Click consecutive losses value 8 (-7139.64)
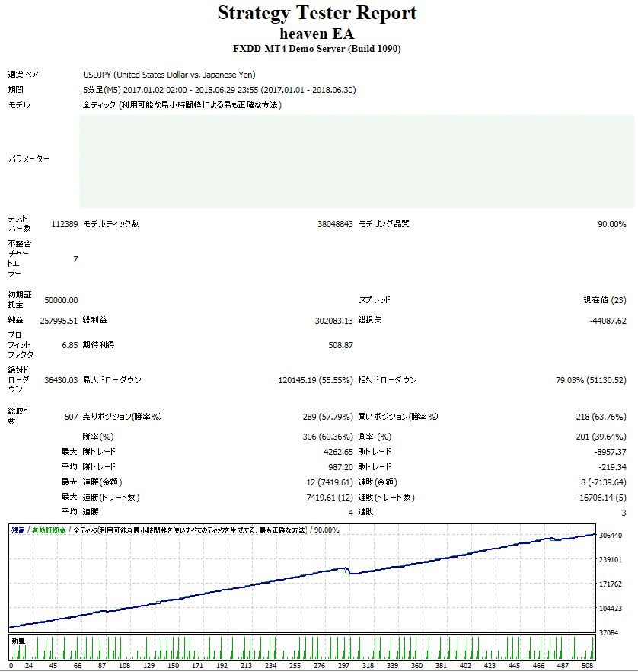Viewport: 638px width, 672px height. pos(604,482)
